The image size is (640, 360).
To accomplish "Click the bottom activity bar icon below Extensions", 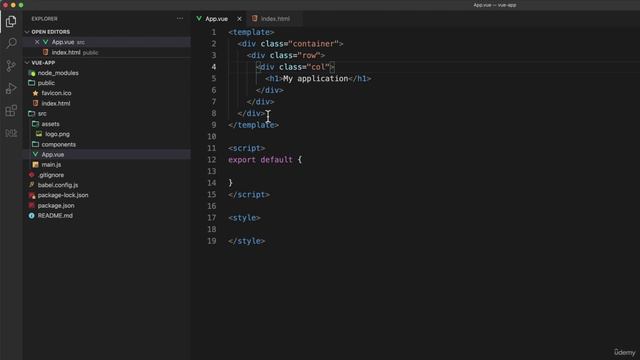I will click(x=11, y=133).
